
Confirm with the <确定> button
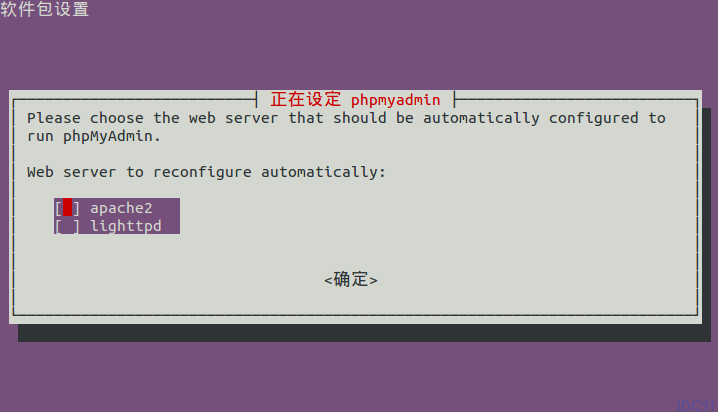click(351, 279)
